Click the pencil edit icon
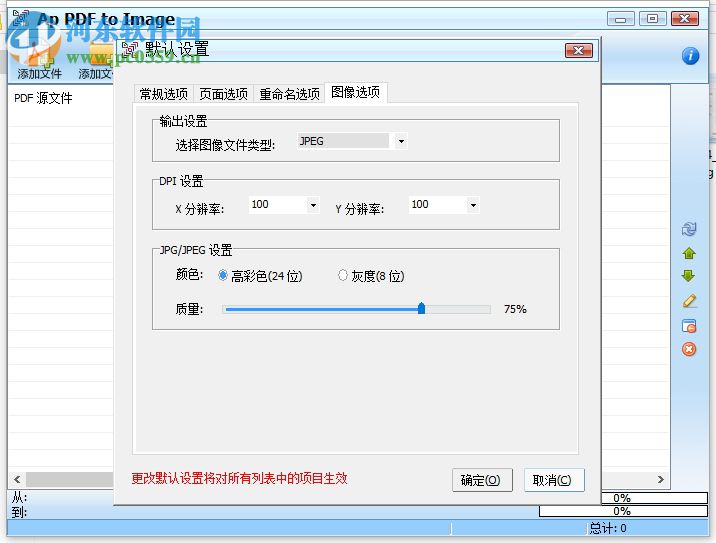 (689, 300)
